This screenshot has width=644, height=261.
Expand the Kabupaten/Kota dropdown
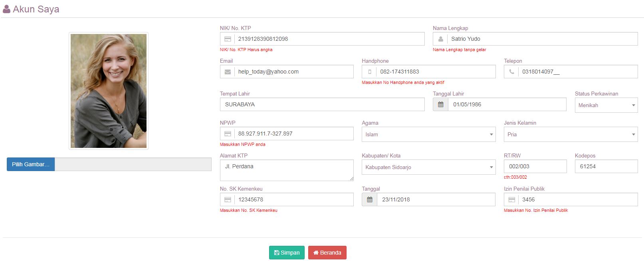(428, 167)
